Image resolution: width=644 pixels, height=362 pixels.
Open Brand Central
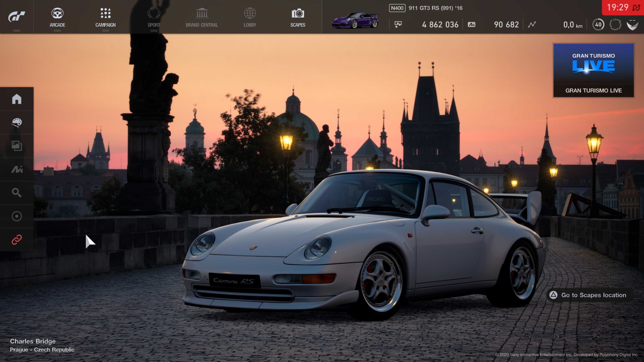point(202,17)
